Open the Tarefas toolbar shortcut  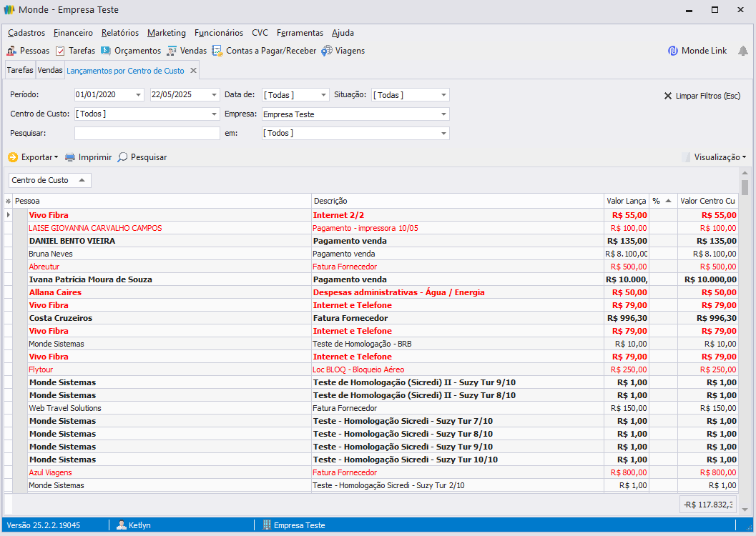pos(75,51)
